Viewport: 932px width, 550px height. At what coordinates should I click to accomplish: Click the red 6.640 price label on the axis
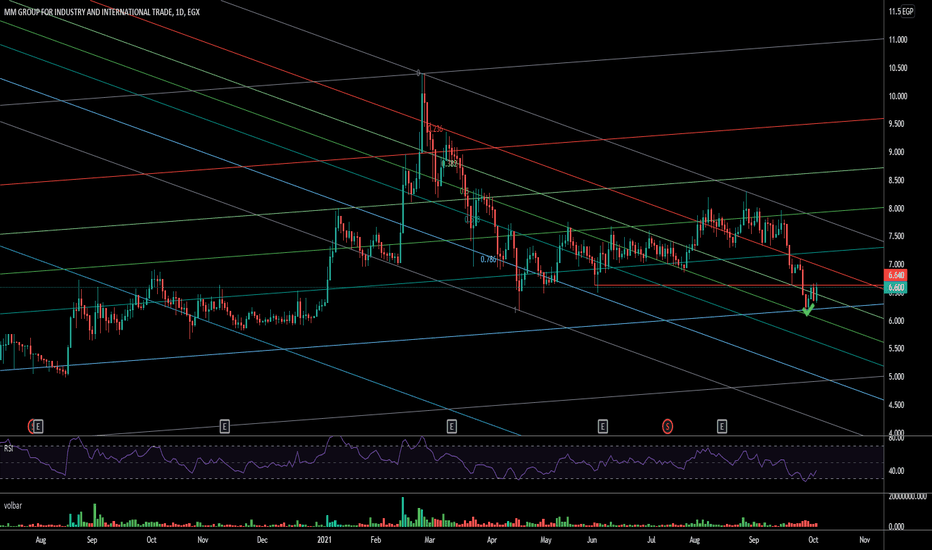pos(895,275)
